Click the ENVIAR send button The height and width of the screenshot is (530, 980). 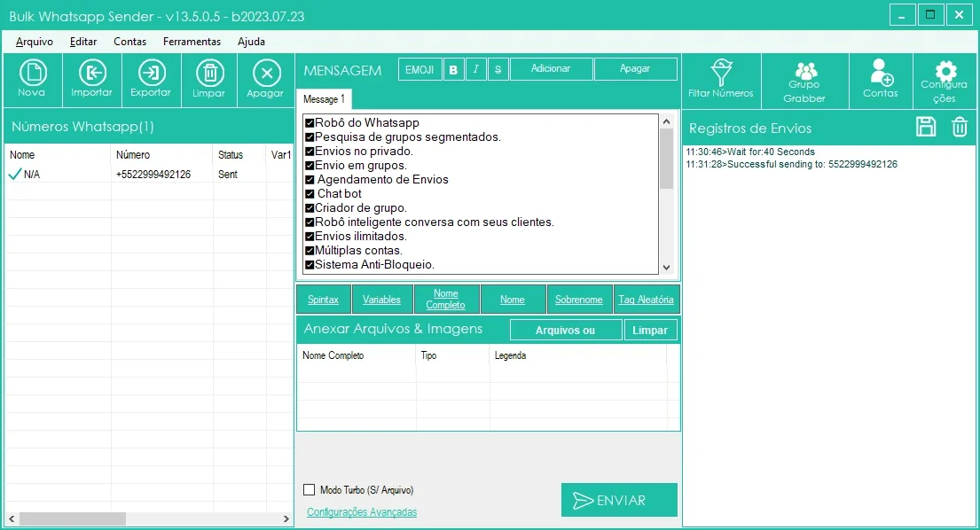(619, 500)
